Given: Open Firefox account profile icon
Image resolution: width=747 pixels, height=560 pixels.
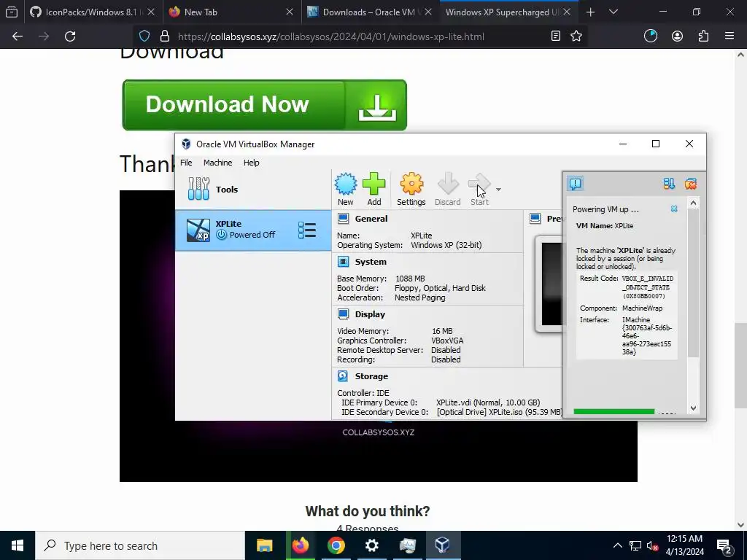Looking at the screenshot, I should (x=677, y=36).
